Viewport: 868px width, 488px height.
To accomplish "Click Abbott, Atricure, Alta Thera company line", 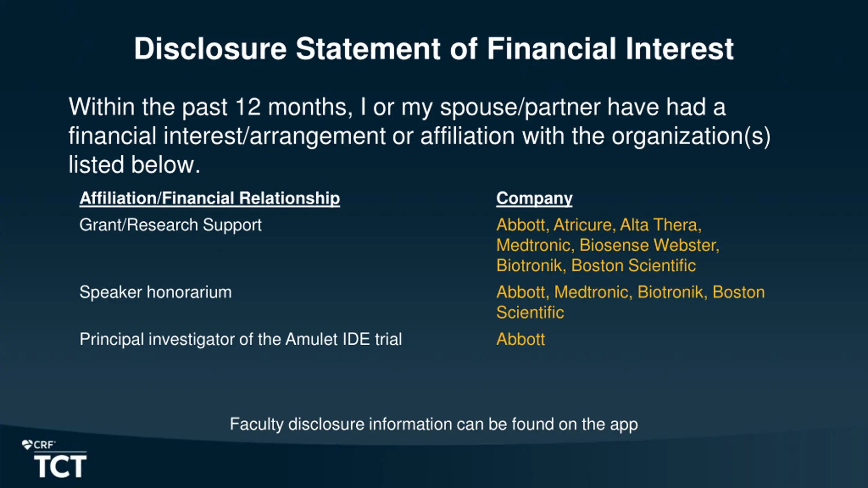I will (x=599, y=225).
